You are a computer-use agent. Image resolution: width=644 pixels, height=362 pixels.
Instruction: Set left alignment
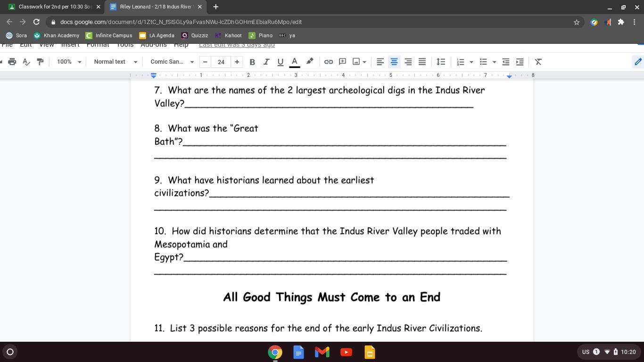pyautogui.click(x=380, y=62)
